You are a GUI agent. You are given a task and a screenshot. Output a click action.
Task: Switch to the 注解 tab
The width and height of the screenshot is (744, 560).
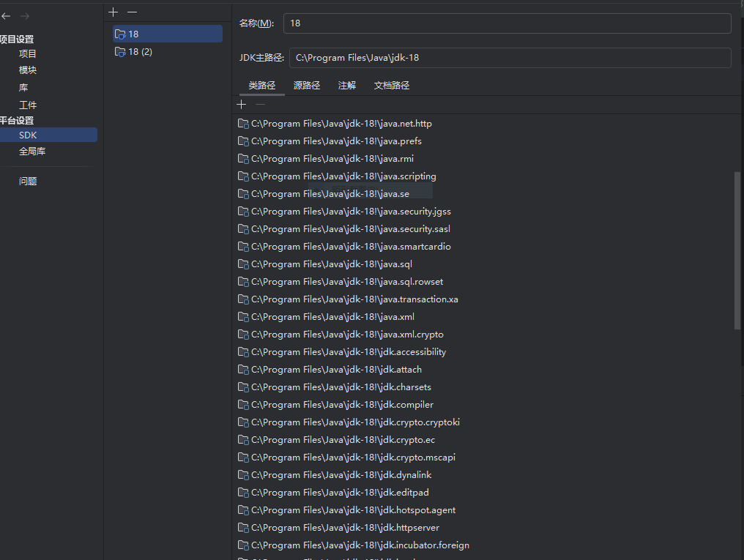click(x=347, y=86)
